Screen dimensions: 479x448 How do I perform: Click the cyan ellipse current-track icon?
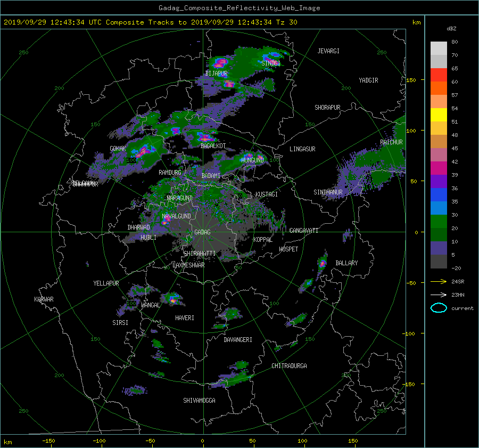point(439,308)
